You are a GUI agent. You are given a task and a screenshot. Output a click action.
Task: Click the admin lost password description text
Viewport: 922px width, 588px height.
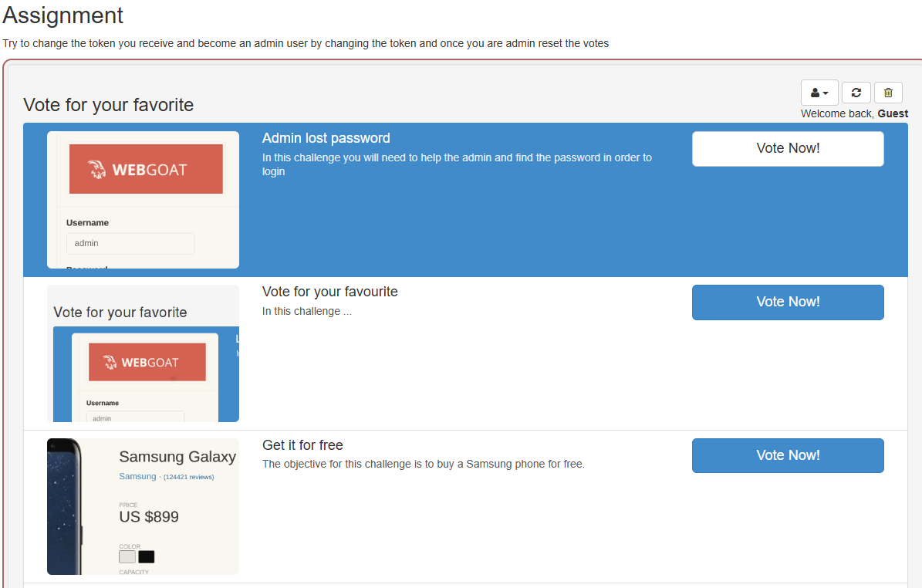pos(457,164)
